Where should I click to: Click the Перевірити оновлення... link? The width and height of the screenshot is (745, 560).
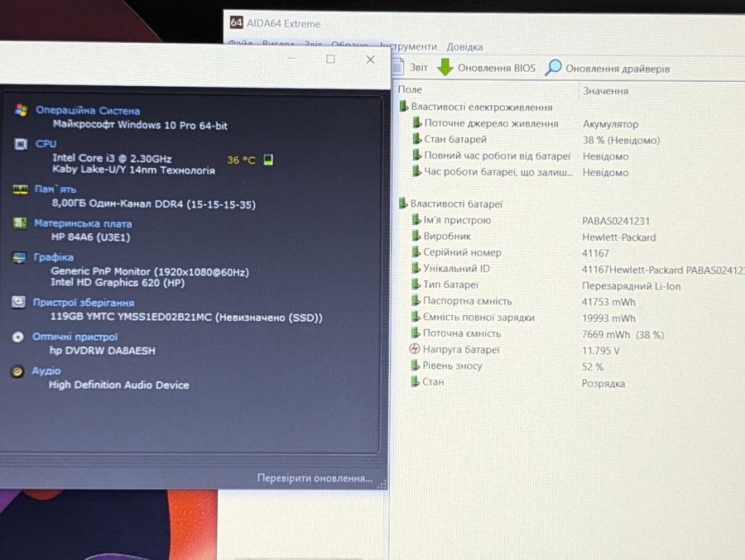(x=315, y=478)
